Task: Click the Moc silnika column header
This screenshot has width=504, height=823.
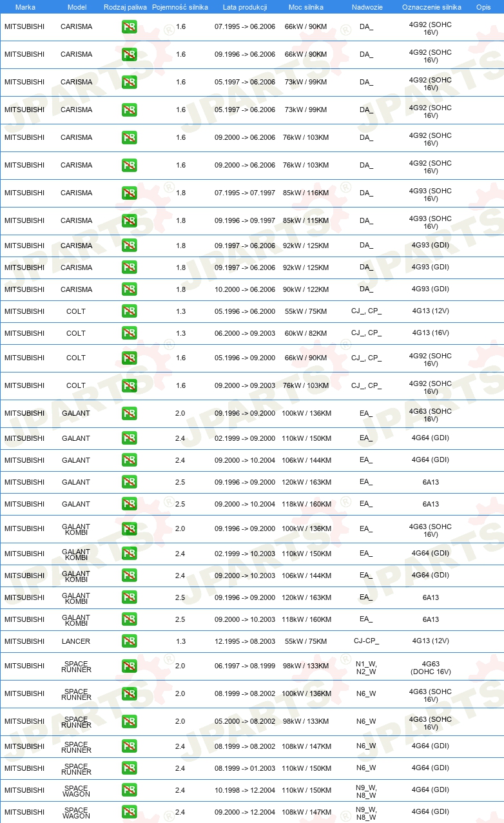Action: 307,7
